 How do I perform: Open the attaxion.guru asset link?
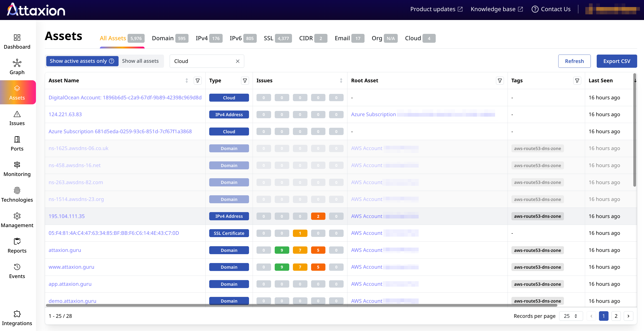(x=65, y=250)
